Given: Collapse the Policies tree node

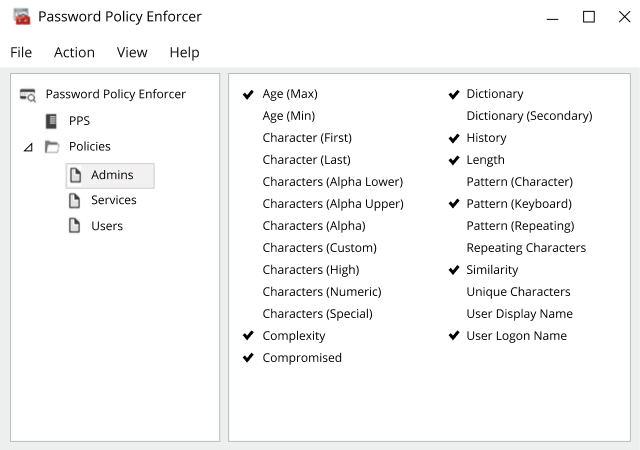Looking at the screenshot, I should 28,147.
